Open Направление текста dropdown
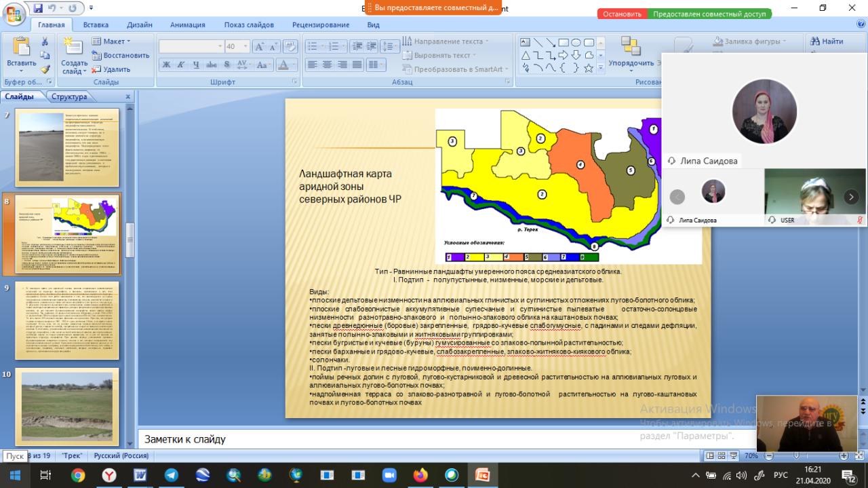Viewport: 868px width, 488px height. tap(446, 41)
